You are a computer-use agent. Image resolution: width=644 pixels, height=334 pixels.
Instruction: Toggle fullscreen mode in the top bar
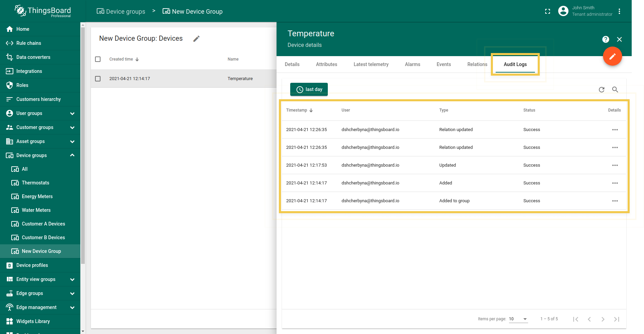tap(547, 11)
